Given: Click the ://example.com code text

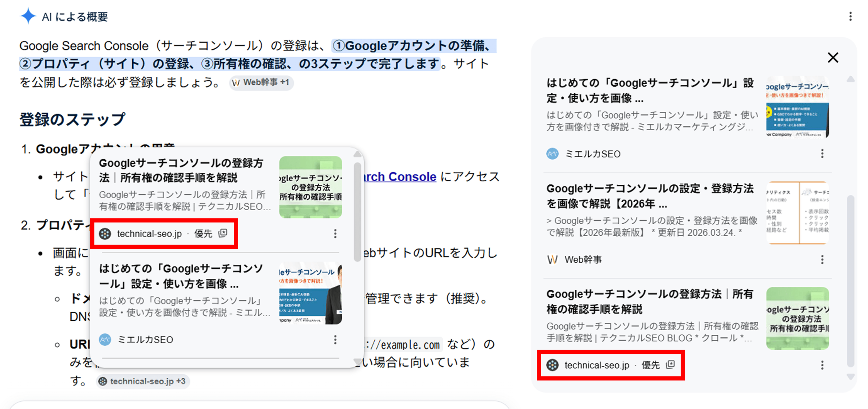Looking at the screenshot, I should [x=403, y=345].
